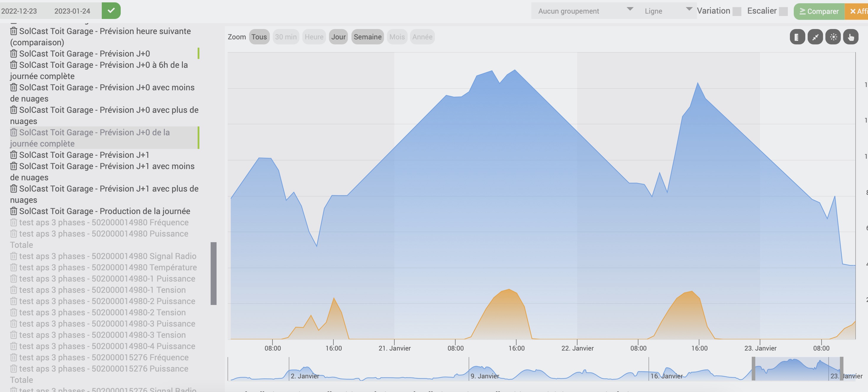This screenshot has height=392, width=868.
Task: Click the ruler scale icon button
Action: [x=797, y=37]
